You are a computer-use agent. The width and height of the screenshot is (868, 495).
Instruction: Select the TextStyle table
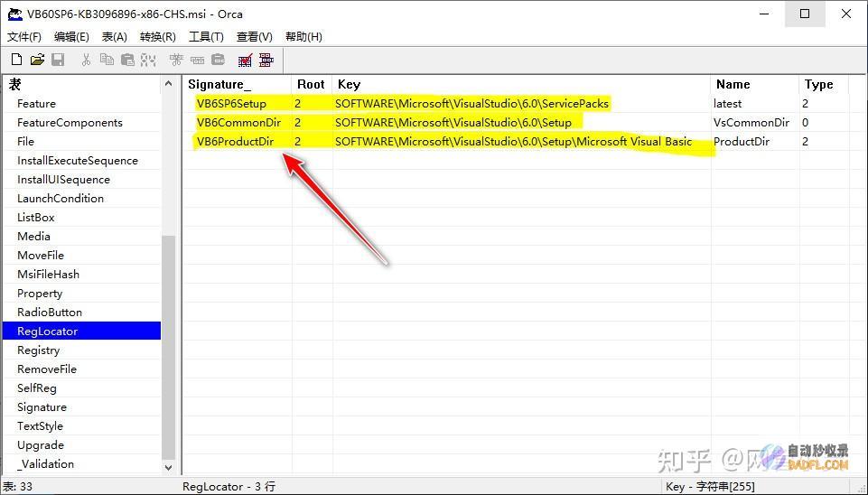click(x=40, y=426)
